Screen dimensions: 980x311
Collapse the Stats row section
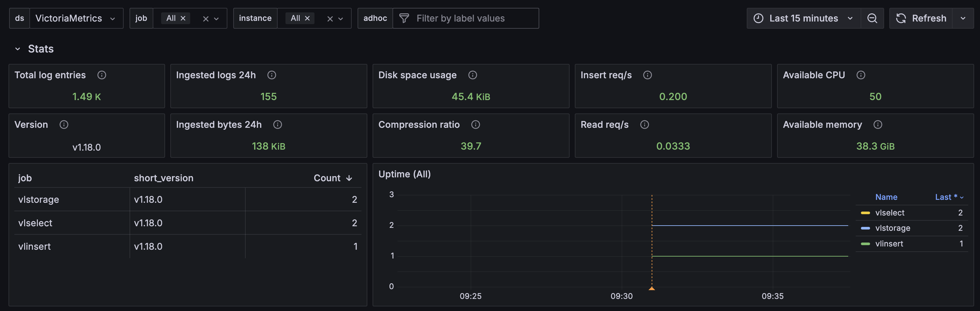18,49
